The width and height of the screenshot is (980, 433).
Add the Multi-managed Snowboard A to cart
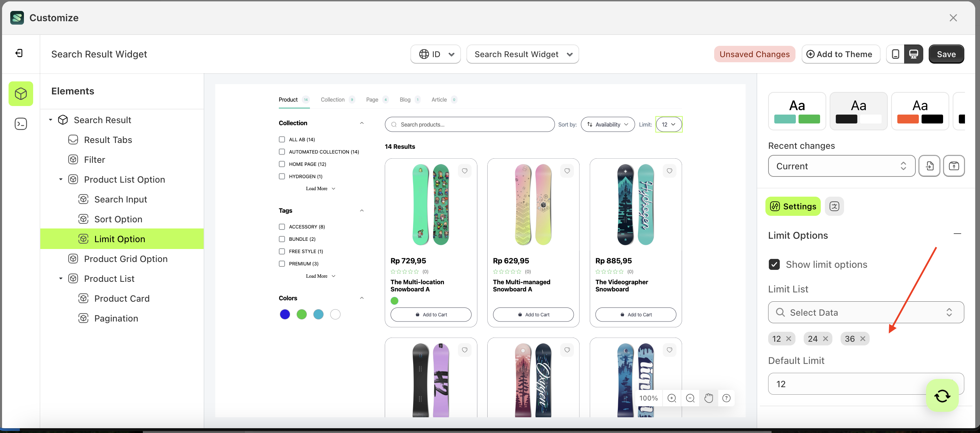(533, 314)
